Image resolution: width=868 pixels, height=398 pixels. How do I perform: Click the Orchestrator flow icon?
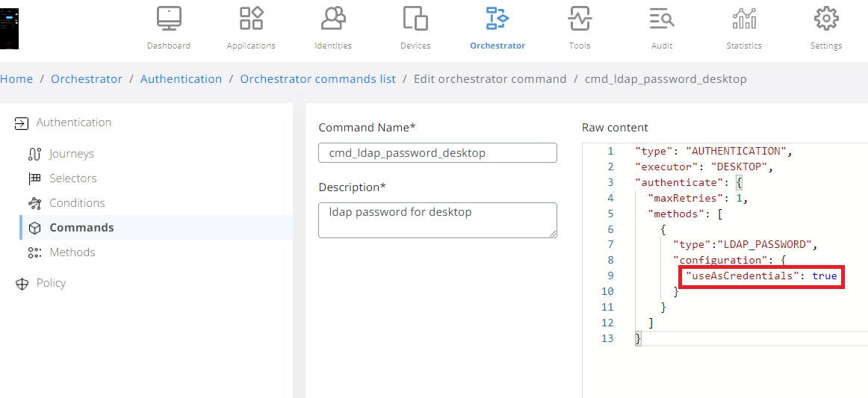(x=497, y=19)
